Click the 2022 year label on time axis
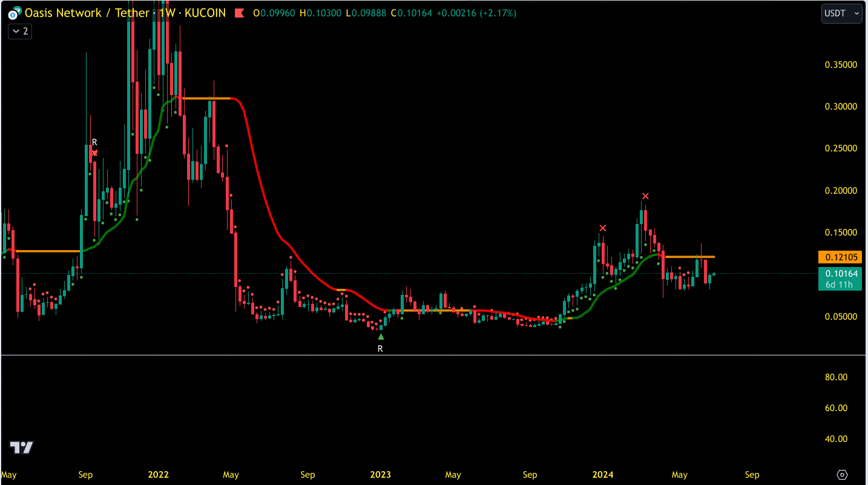Viewport: 868px width, 485px height. (x=158, y=475)
